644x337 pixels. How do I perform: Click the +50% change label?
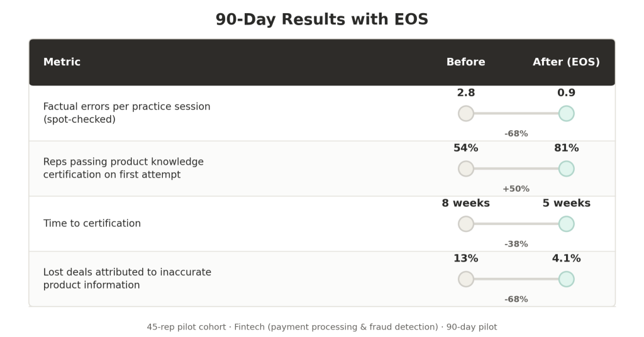coord(516,189)
